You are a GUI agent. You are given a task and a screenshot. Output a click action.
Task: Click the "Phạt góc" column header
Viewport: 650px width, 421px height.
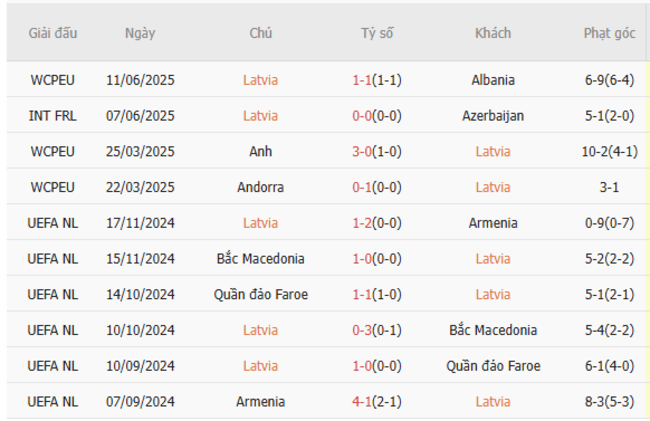[x=609, y=33]
